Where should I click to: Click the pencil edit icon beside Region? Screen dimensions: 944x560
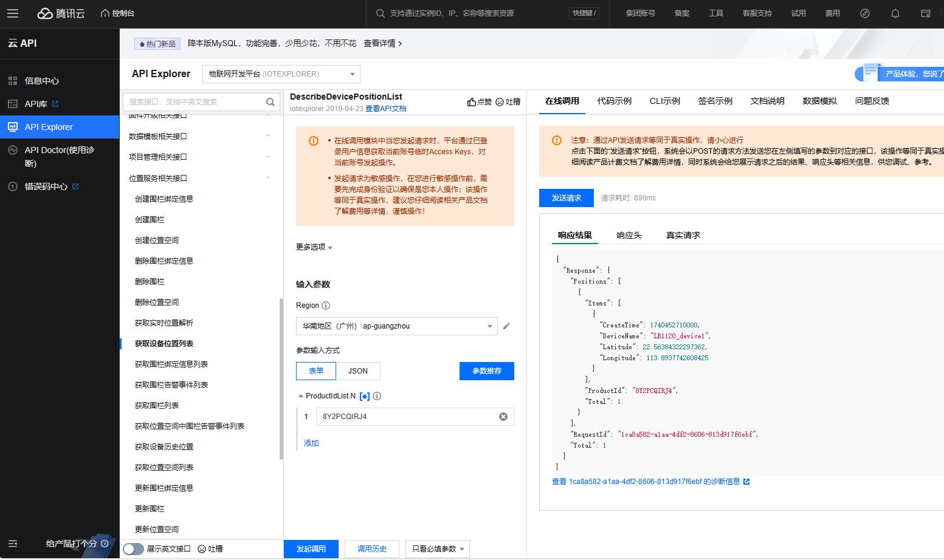[506, 326]
